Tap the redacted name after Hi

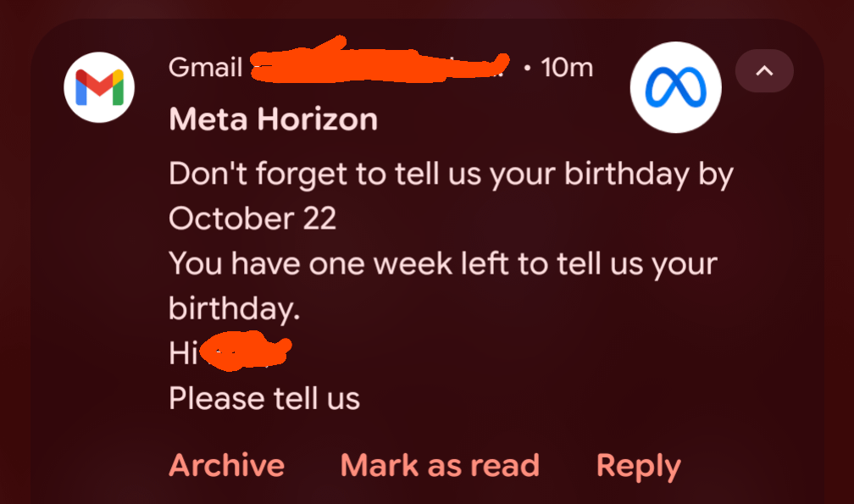[x=247, y=351]
